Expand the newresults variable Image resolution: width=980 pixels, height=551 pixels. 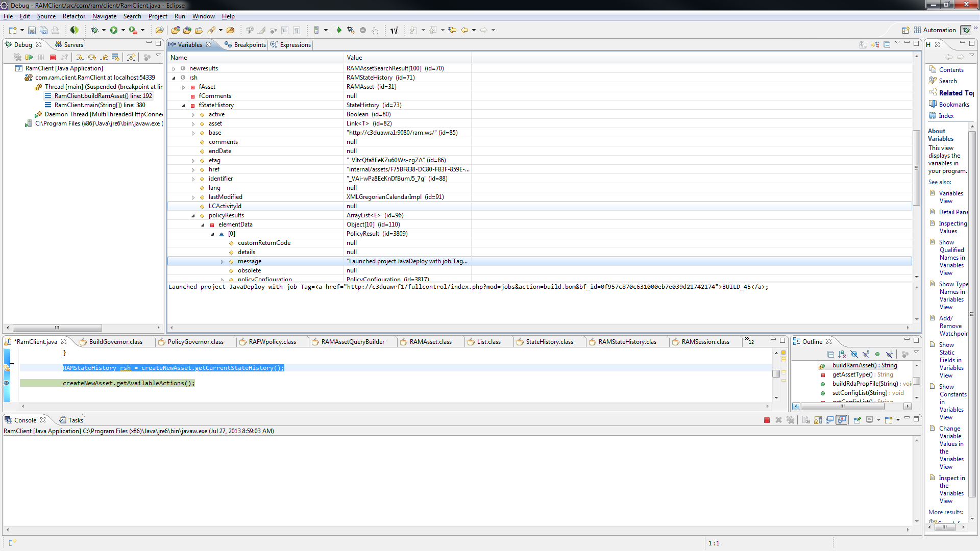point(174,69)
